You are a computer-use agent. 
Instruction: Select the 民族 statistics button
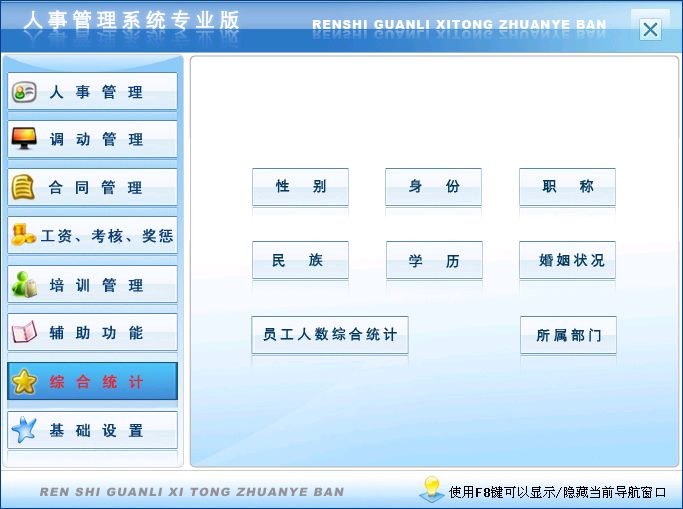point(300,261)
